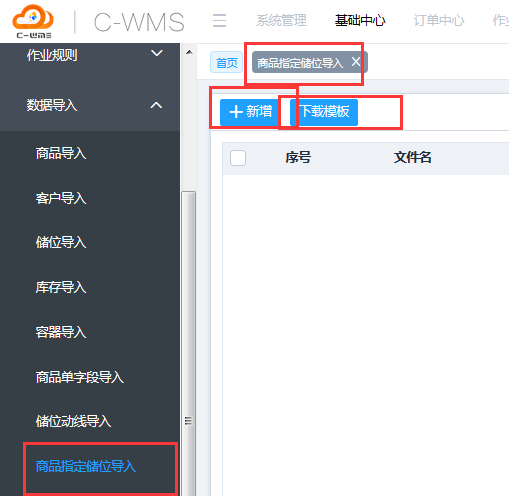509x496 pixels.
Task: Toggle the hamburger menu icon
Action: pos(219,21)
